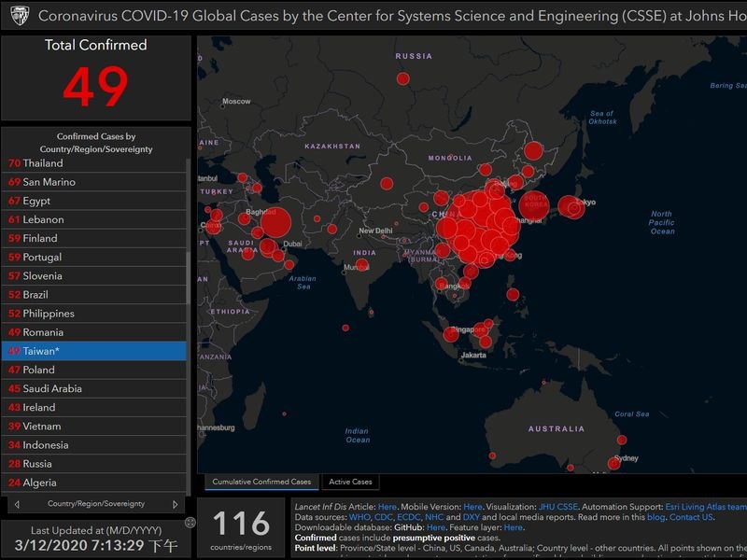Click the large red circle near Baghdad
747x560 pixels.
pyautogui.click(x=275, y=222)
